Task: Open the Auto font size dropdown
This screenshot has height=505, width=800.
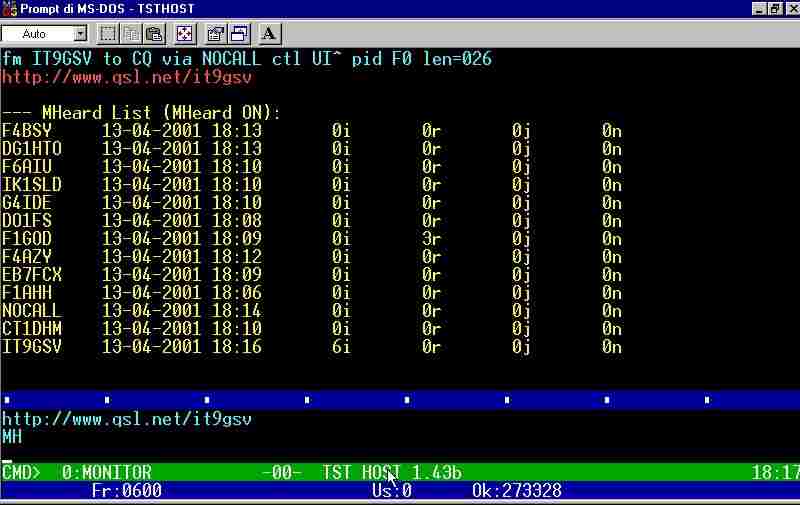Action: point(80,34)
